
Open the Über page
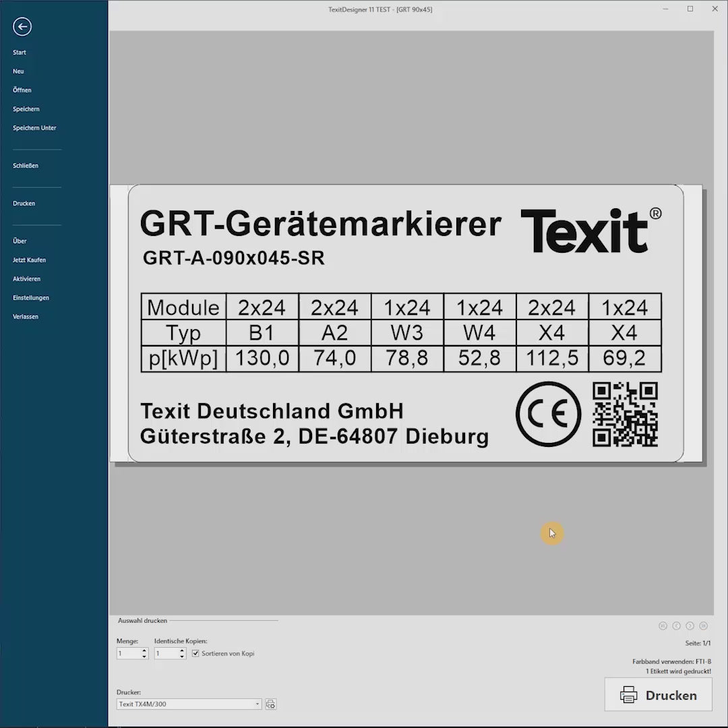[x=20, y=241]
